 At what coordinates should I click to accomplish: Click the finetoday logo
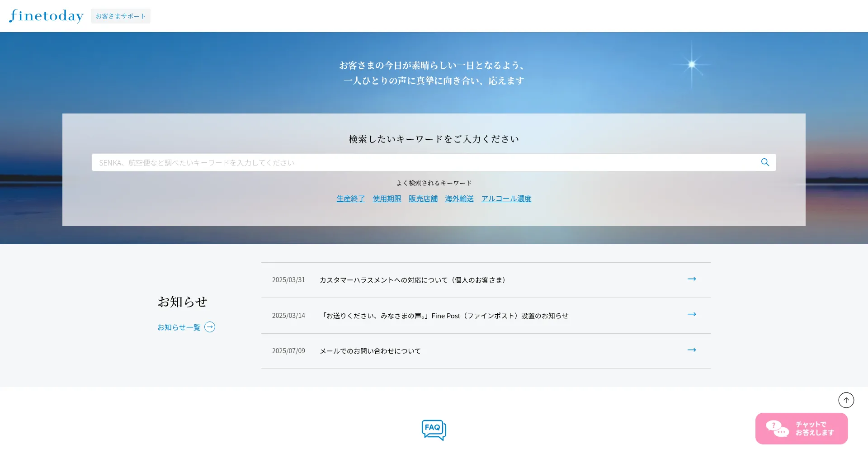(x=46, y=16)
